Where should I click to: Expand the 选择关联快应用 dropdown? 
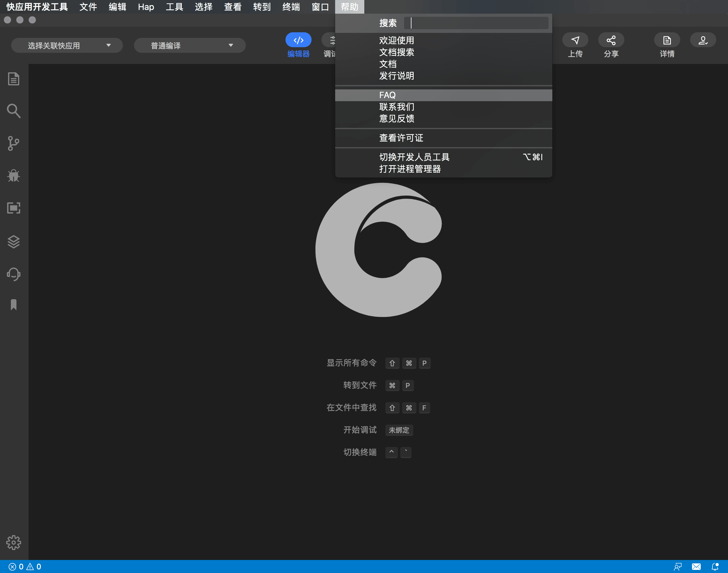[x=67, y=46]
